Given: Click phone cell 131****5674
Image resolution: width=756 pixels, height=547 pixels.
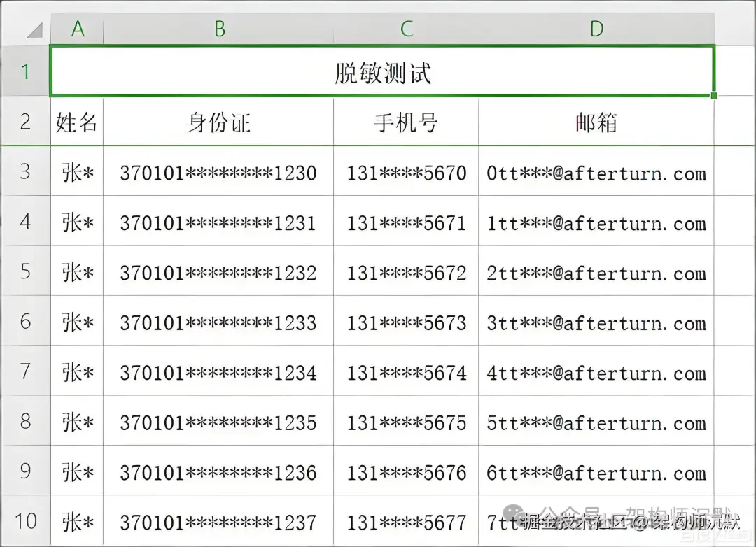Looking at the screenshot, I should click(x=406, y=371).
